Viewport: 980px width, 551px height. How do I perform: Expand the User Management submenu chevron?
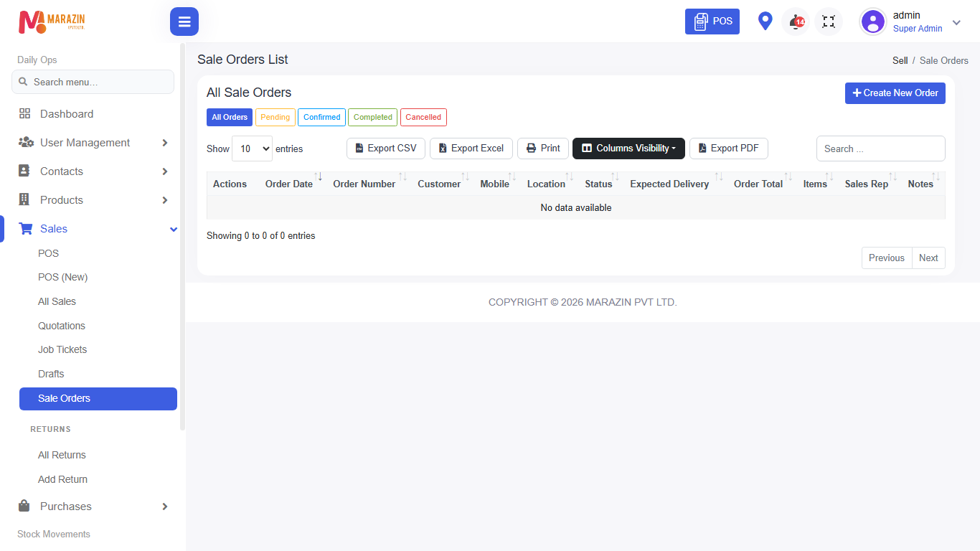(165, 143)
